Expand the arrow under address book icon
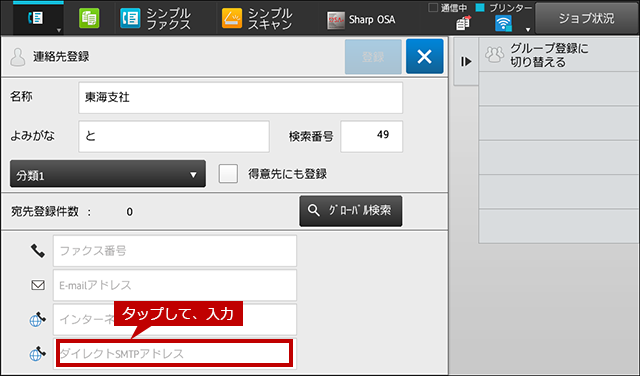The height and width of the screenshot is (376, 640). pyautogui.click(x=59, y=30)
